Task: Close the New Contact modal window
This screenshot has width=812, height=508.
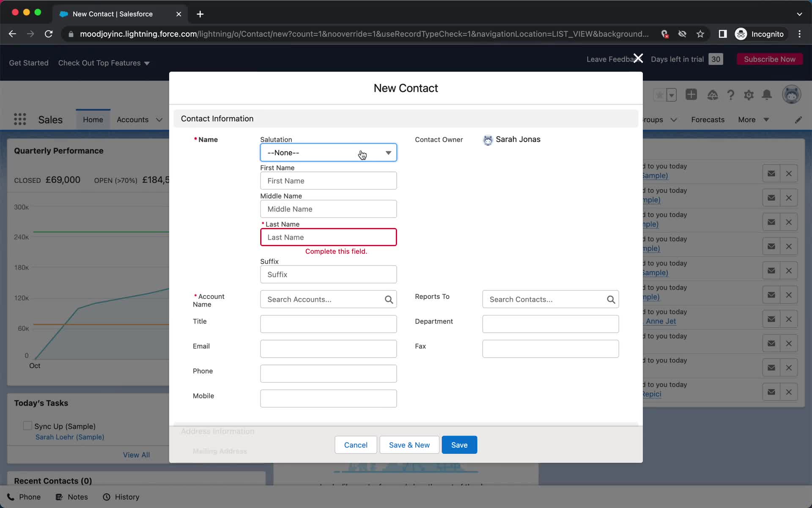Action: pos(638,58)
